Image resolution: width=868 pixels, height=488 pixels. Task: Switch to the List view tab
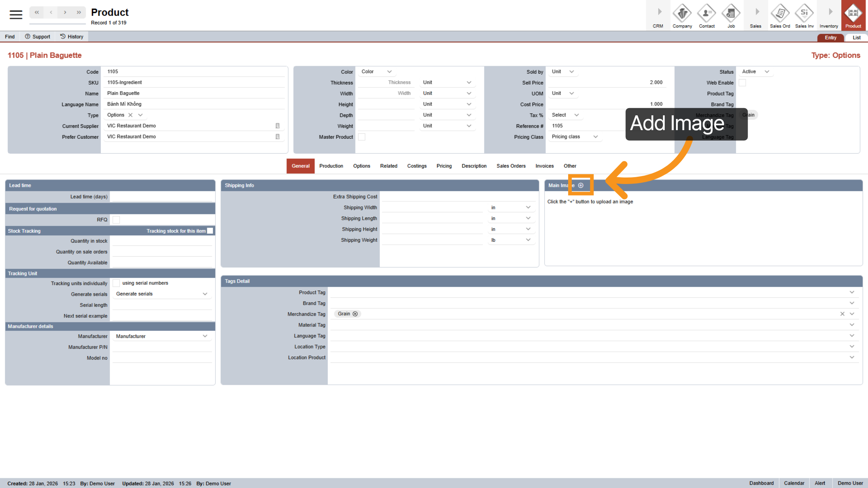pyautogui.click(x=856, y=37)
